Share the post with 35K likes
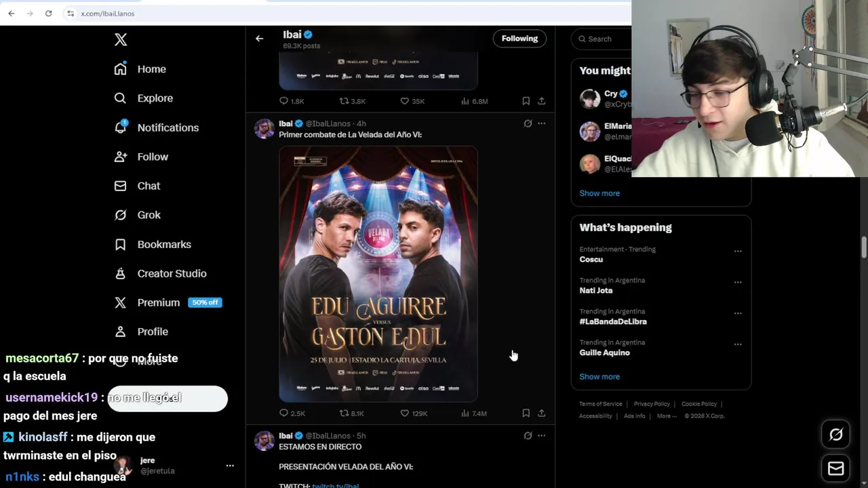 pos(541,101)
